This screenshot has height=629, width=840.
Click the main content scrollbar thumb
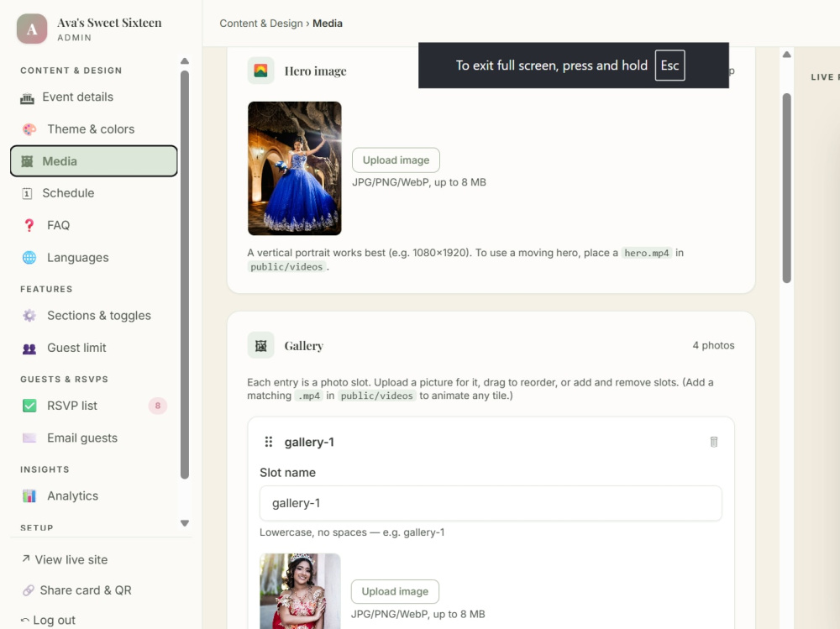(x=786, y=188)
